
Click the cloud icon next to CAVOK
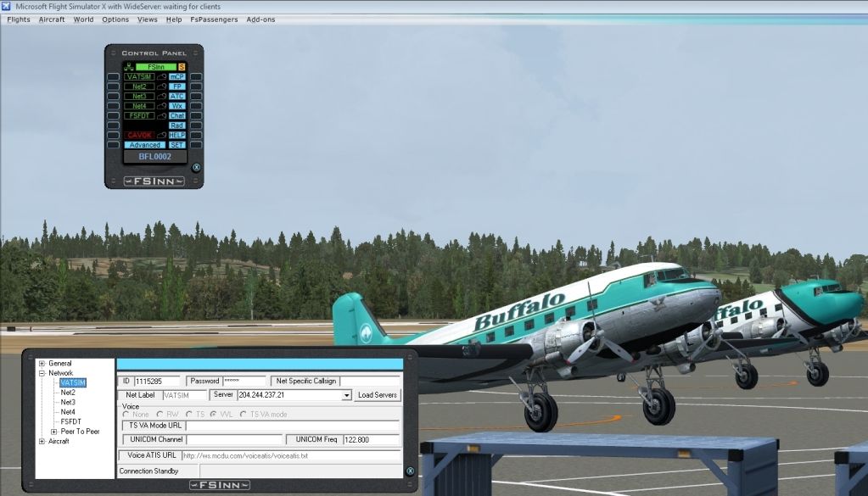pos(162,135)
